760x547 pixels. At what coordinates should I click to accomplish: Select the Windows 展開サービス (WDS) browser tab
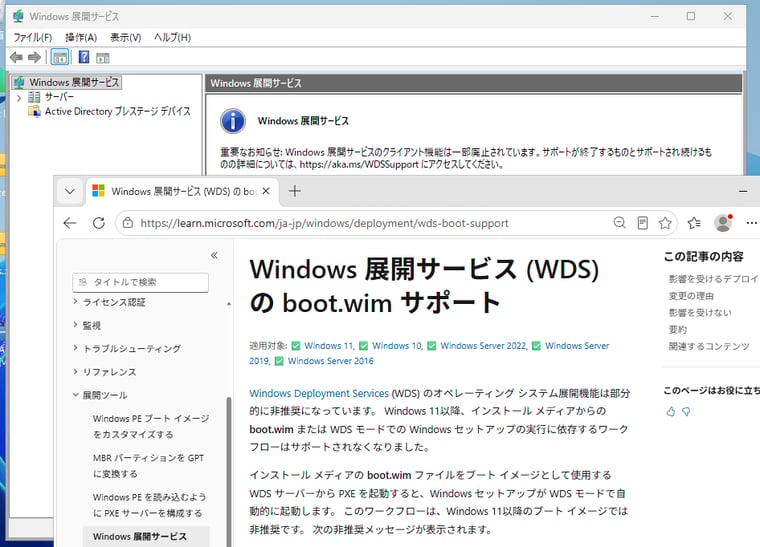pos(182,191)
